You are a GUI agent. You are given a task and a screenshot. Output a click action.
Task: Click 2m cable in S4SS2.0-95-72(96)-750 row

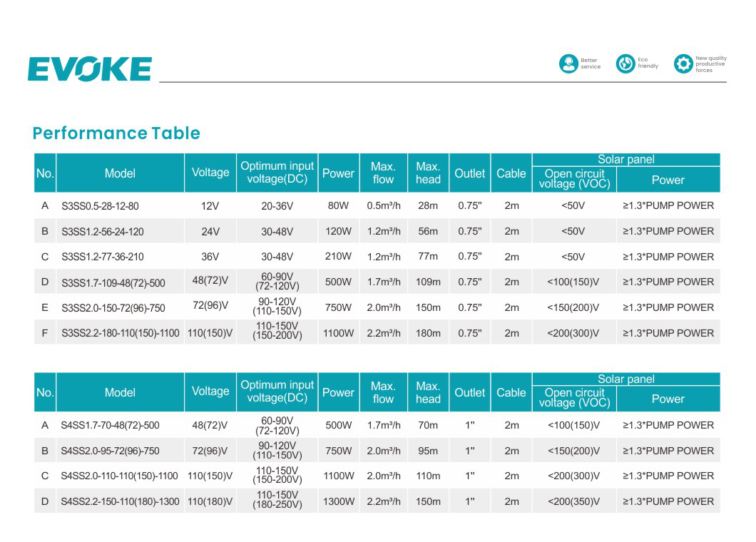click(x=511, y=451)
